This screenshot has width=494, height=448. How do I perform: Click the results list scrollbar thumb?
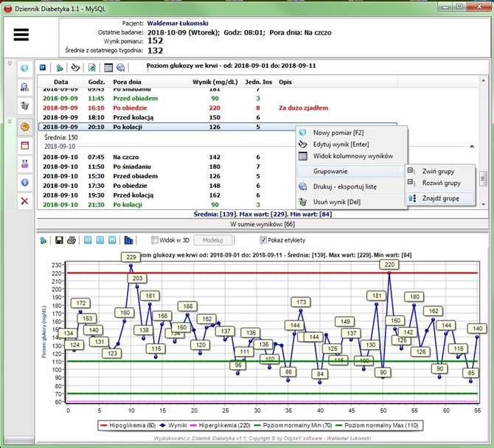tap(483, 179)
